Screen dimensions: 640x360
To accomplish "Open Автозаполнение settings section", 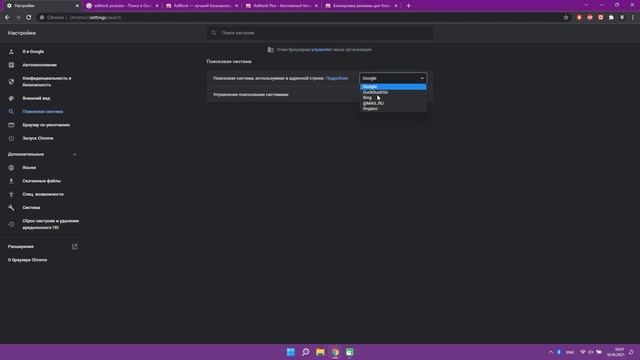I will tap(40, 65).
